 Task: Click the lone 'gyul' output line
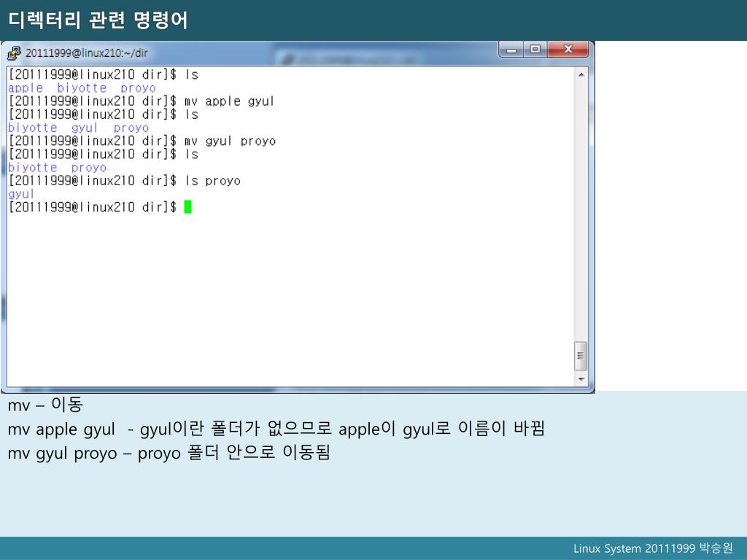(x=21, y=194)
